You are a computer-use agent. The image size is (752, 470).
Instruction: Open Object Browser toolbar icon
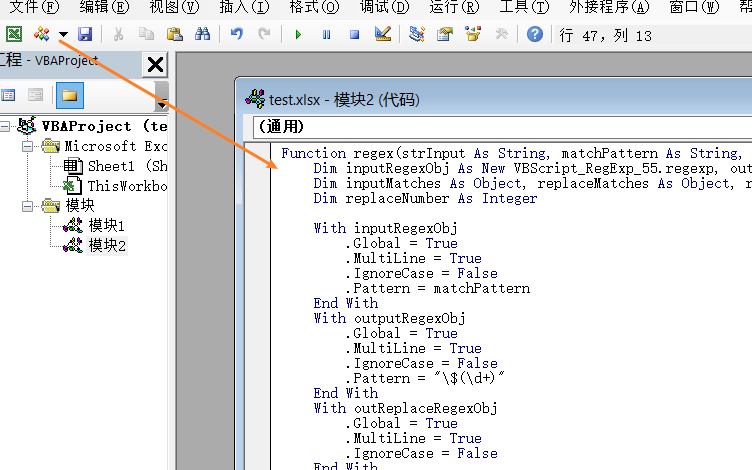click(x=473, y=34)
